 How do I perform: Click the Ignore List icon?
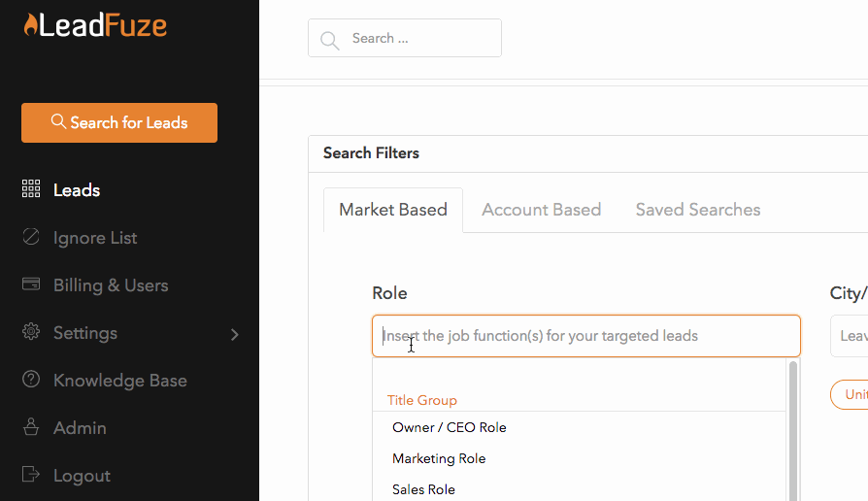31,237
